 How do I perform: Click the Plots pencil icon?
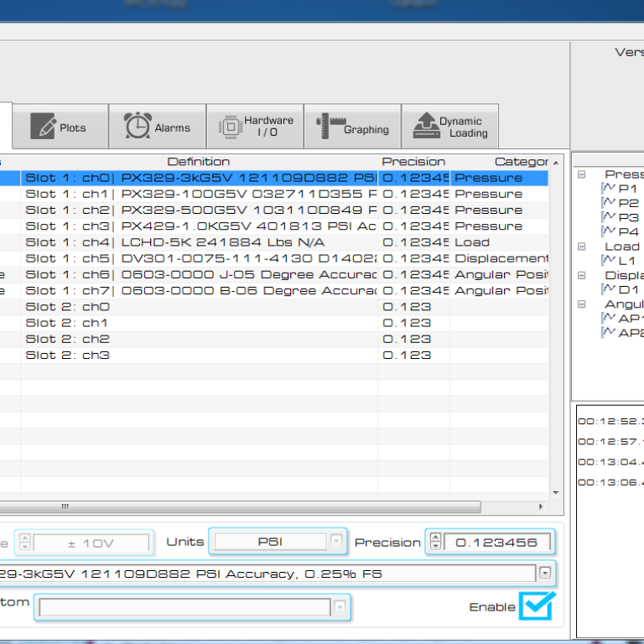point(43,126)
